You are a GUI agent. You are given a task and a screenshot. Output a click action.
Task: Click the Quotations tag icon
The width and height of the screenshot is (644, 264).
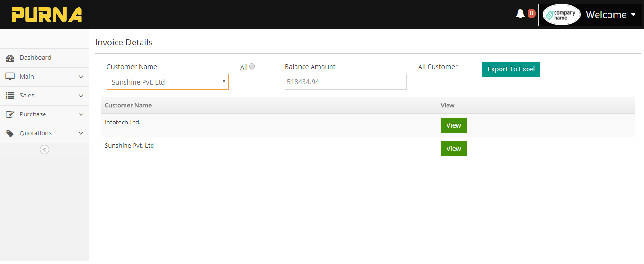[x=10, y=133]
